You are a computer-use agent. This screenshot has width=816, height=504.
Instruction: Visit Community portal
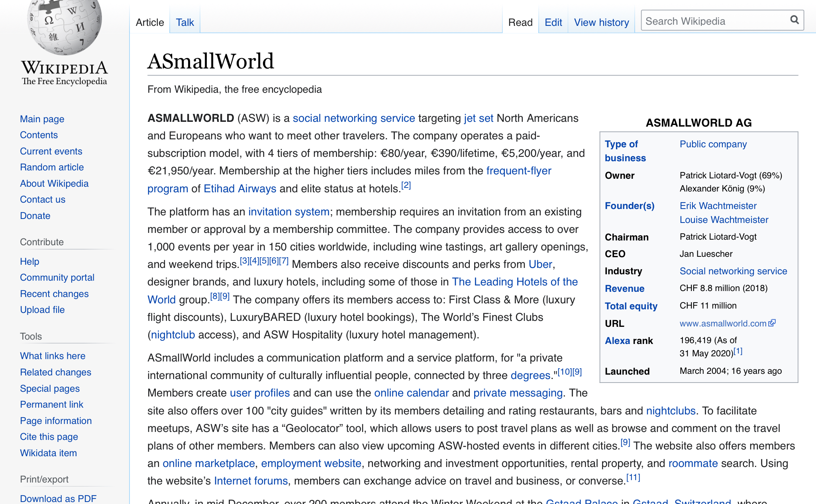pos(57,277)
